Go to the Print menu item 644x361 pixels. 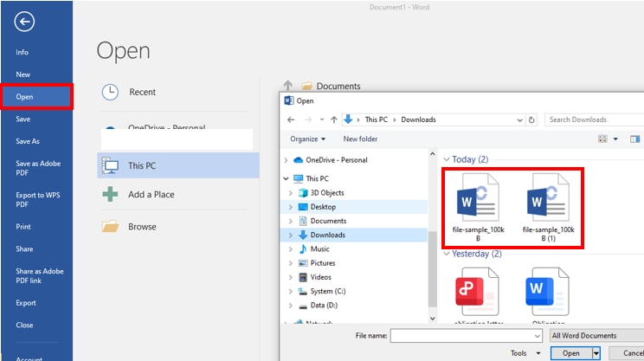[x=23, y=227]
